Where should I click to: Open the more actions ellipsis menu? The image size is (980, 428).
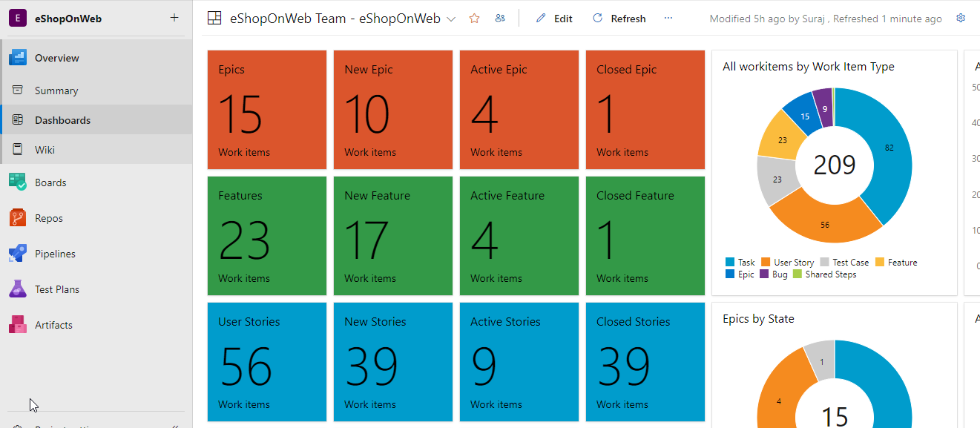[x=668, y=19]
